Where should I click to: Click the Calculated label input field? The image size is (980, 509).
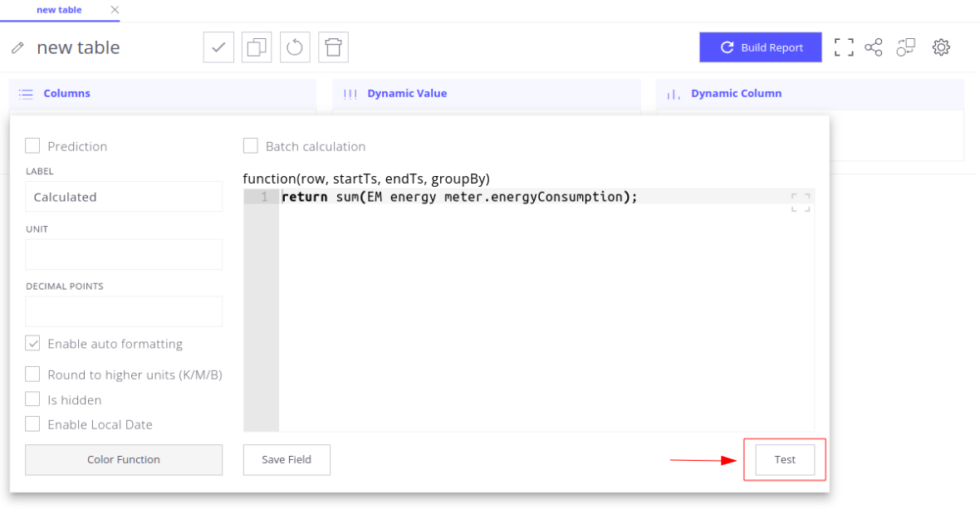coord(124,197)
